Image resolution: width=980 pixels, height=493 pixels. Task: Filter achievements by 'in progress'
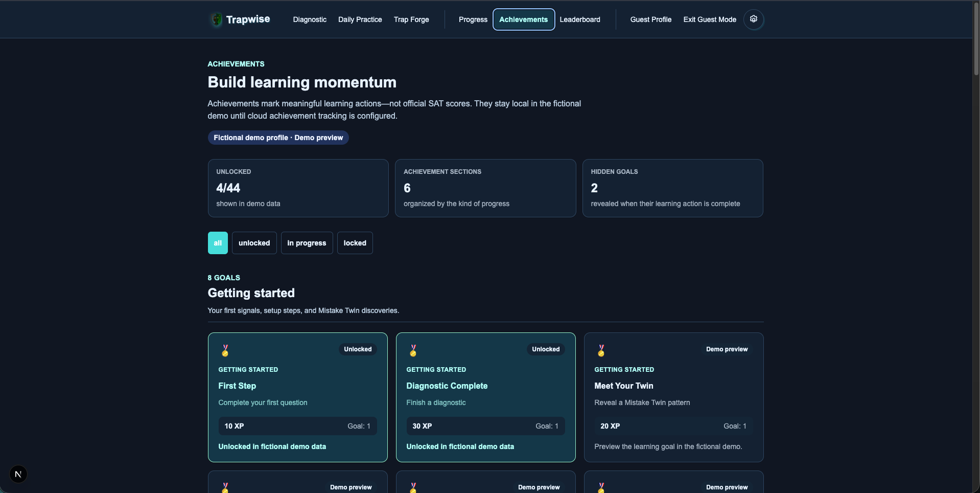tap(307, 243)
